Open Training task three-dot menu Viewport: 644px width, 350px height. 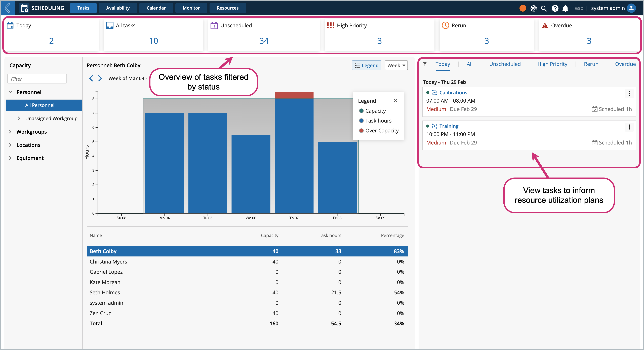click(629, 127)
